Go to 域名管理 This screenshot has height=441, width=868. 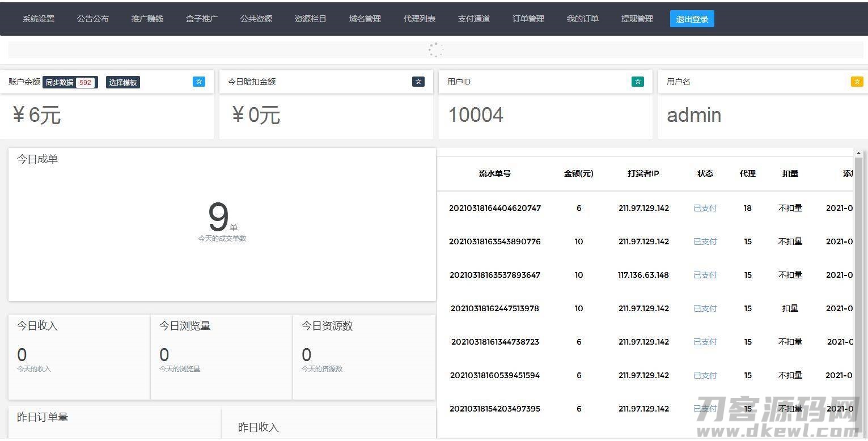point(365,19)
